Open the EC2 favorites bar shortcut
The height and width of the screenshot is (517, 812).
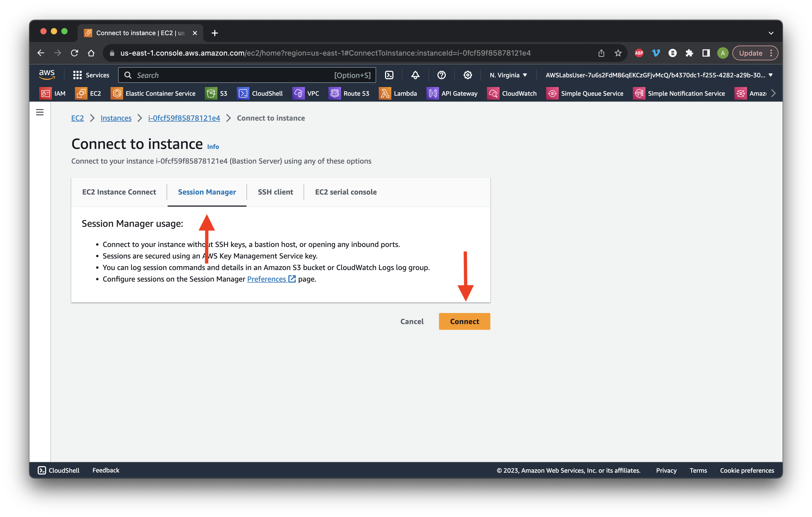[88, 94]
